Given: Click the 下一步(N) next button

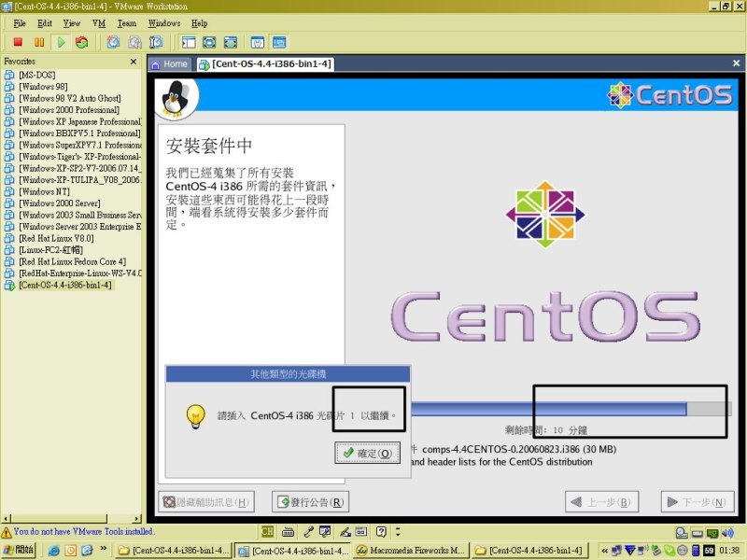Looking at the screenshot, I should click(x=698, y=502).
